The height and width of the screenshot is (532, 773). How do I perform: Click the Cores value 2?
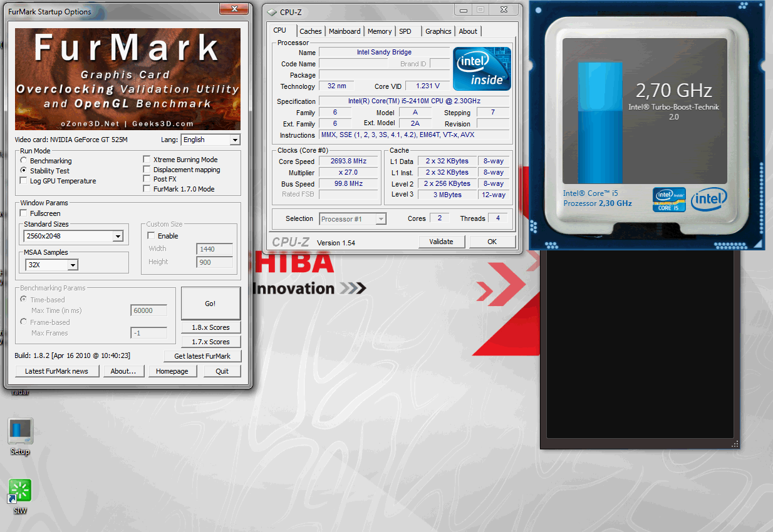[x=439, y=218]
